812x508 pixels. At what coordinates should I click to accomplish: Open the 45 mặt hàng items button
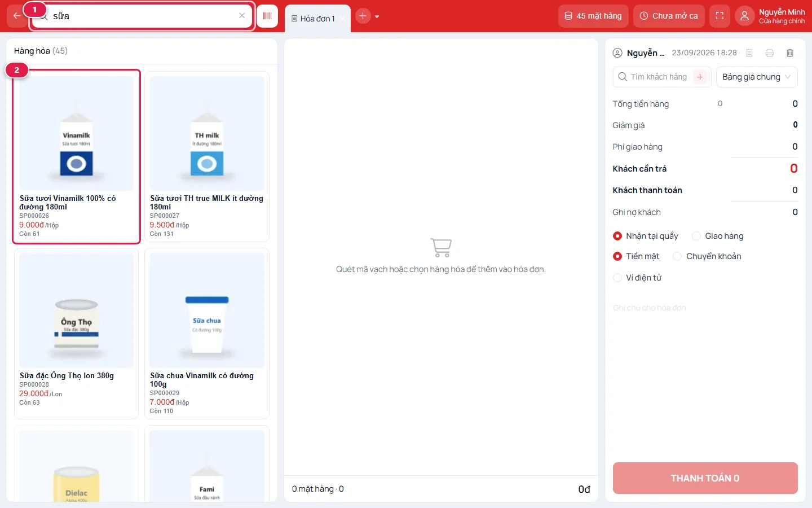[x=593, y=16]
